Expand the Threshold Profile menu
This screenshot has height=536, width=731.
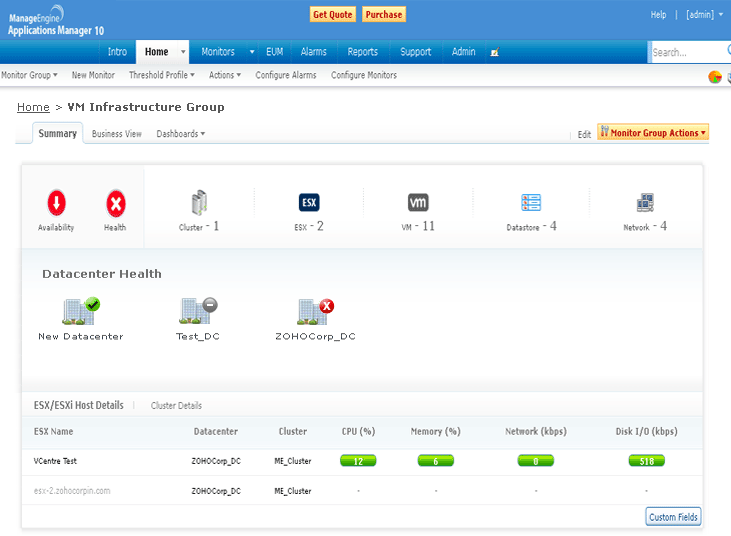click(162, 75)
